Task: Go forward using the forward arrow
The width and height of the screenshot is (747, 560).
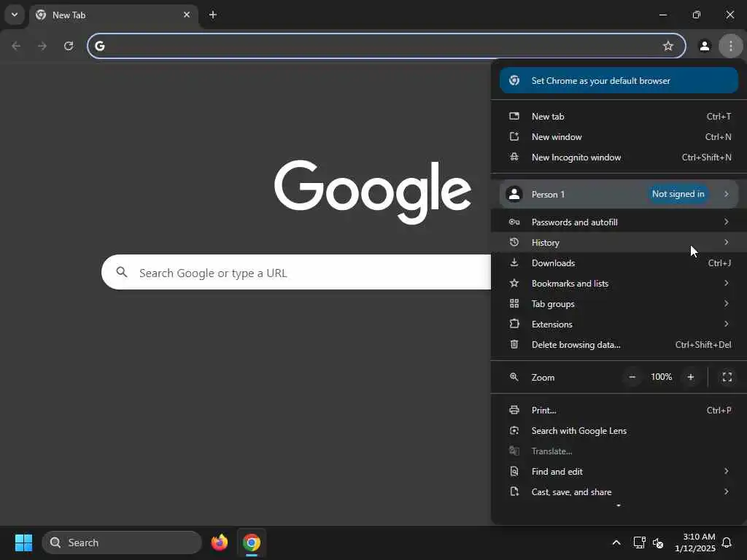Action: click(42, 46)
